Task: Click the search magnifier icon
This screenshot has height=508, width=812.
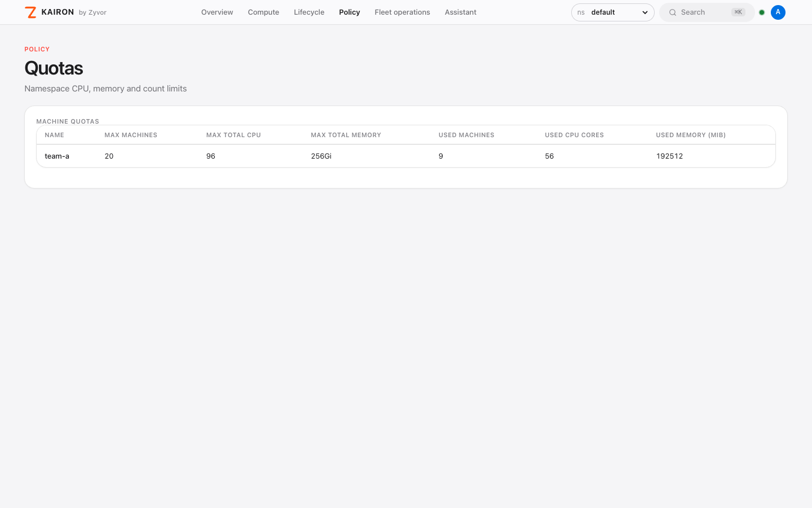Action: 673,12
